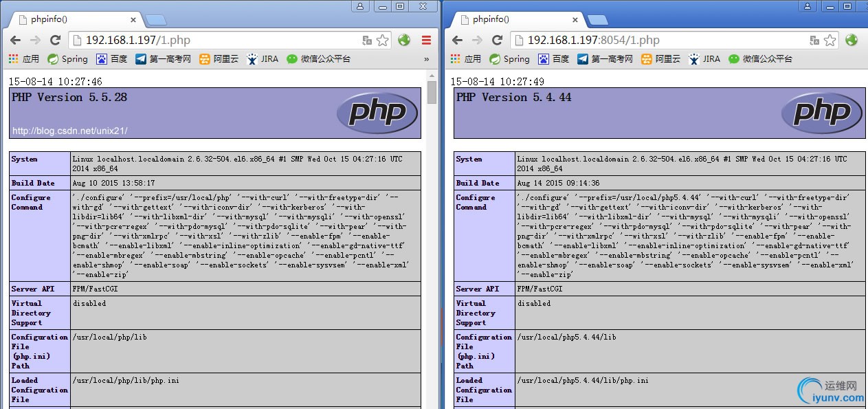
Task: Click translate icon in right window address bar
Action: point(815,41)
